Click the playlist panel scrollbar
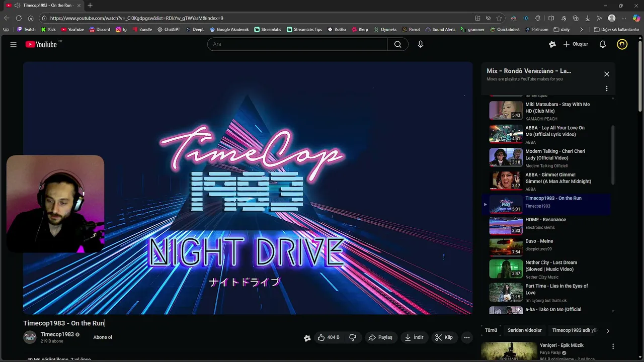The width and height of the screenshot is (644, 362). (x=612, y=155)
